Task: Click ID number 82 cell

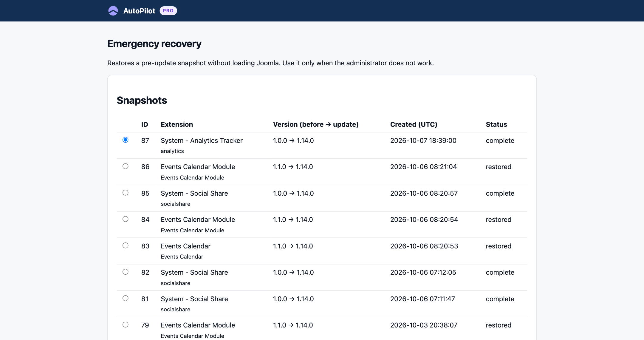Action: 145,272
